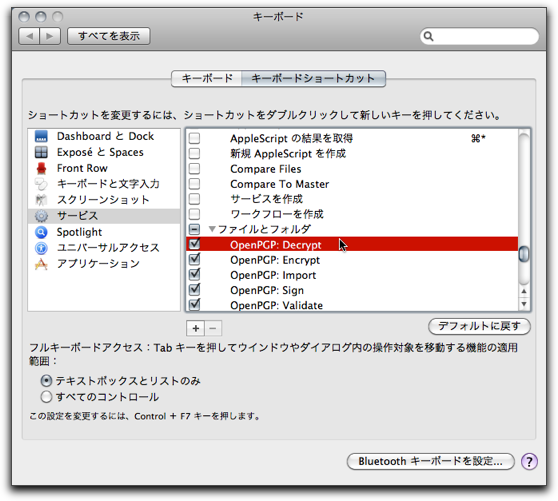Select Spotlight label in category list
The height and width of the screenshot is (501, 558).
pyautogui.click(x=79, y=232)
